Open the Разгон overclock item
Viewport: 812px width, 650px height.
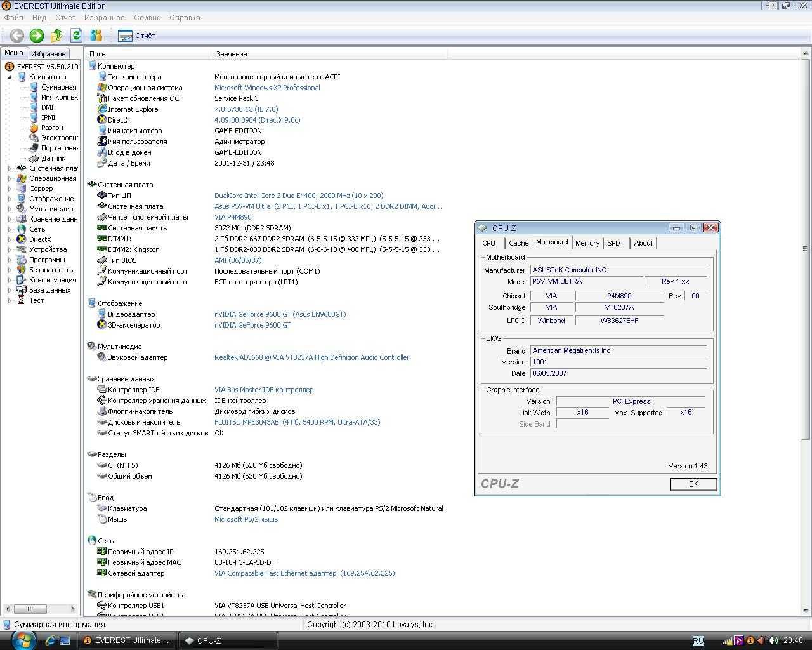(x=52, y=128)
